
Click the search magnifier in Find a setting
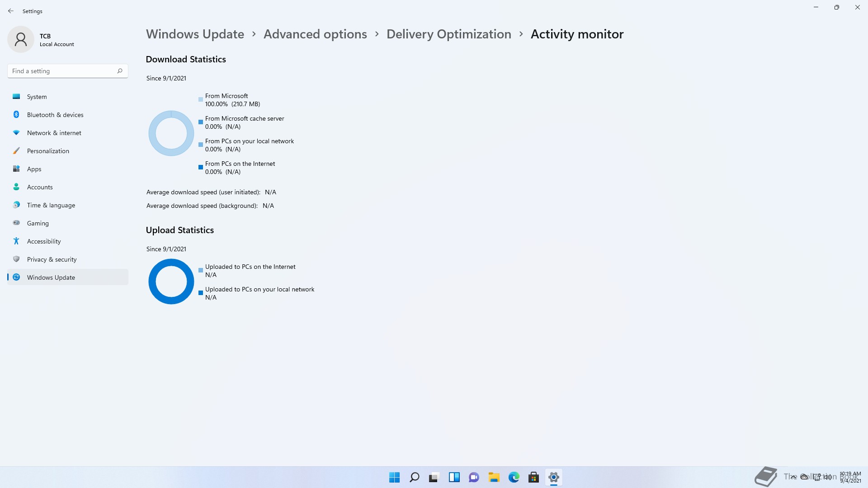tap(120, 71)
